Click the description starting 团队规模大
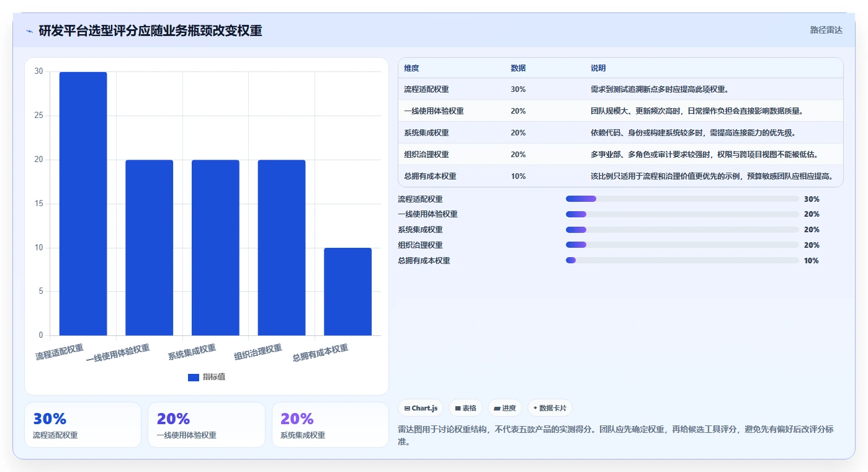Image resolution: width=868 pixels, height=472 pixels. pos(697,111)
